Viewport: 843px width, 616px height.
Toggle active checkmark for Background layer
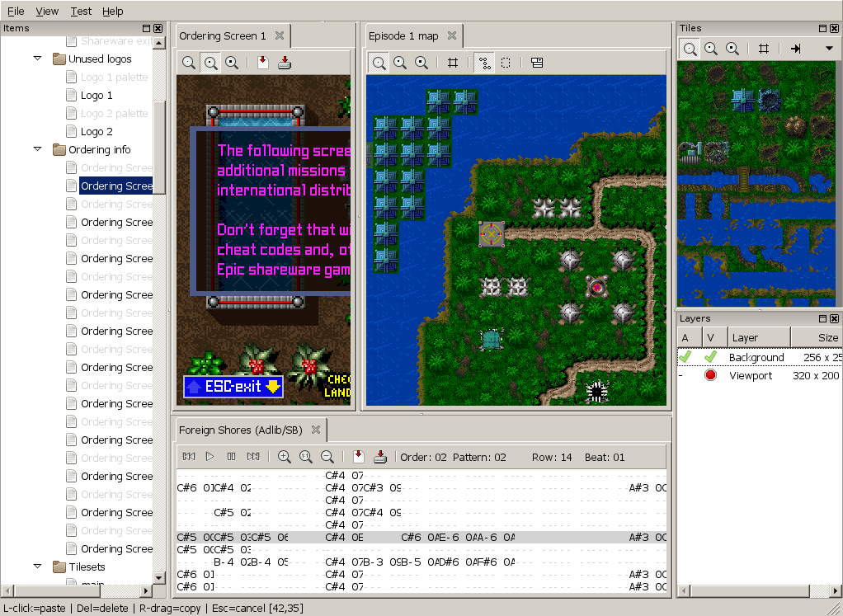coord(685,357)
